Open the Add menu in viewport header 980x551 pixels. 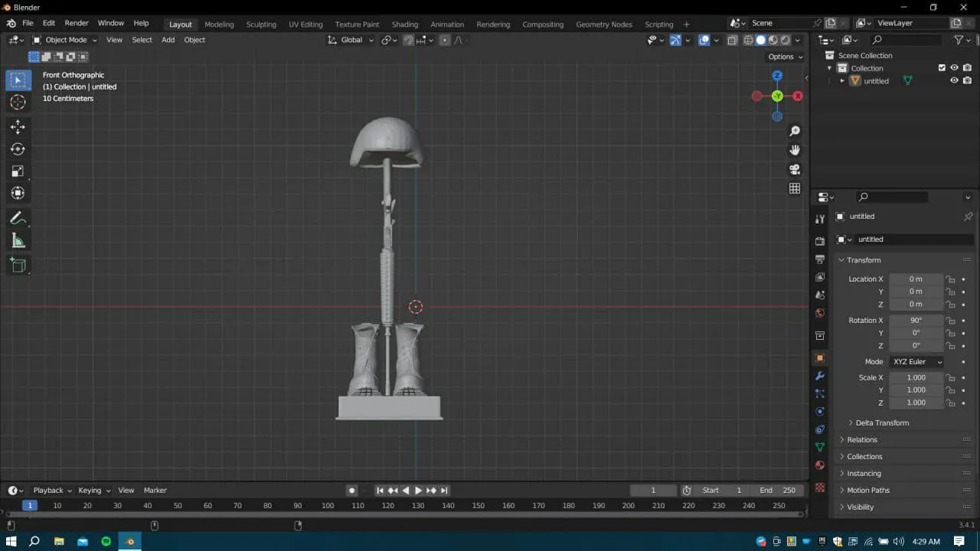(x=168, y=40)
